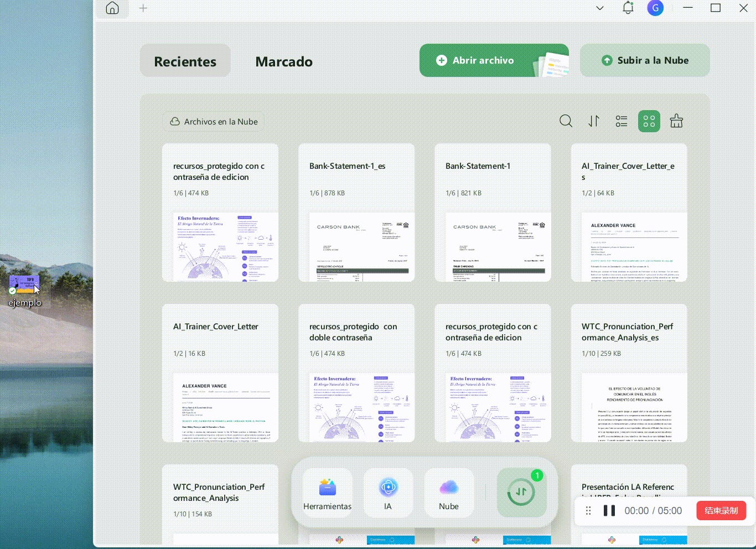756x549 pixels.
Task: Switch to list view
Action: (622, 121)
